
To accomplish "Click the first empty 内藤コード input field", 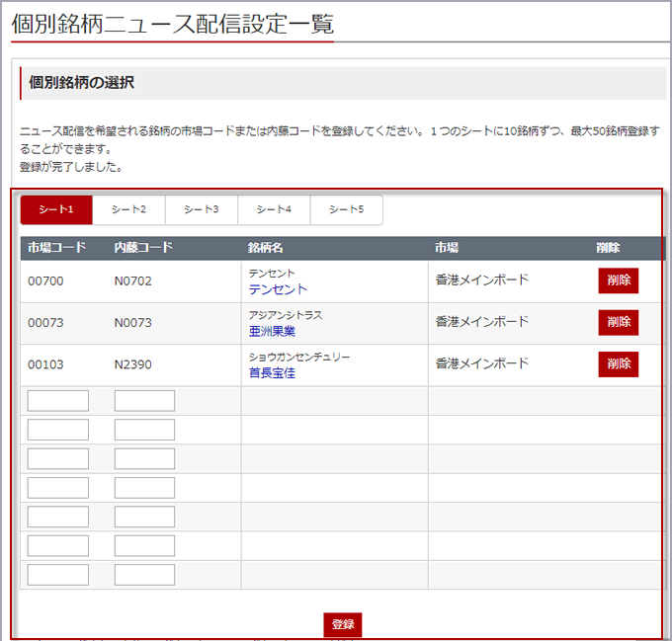I will click(x=144, y=401).
